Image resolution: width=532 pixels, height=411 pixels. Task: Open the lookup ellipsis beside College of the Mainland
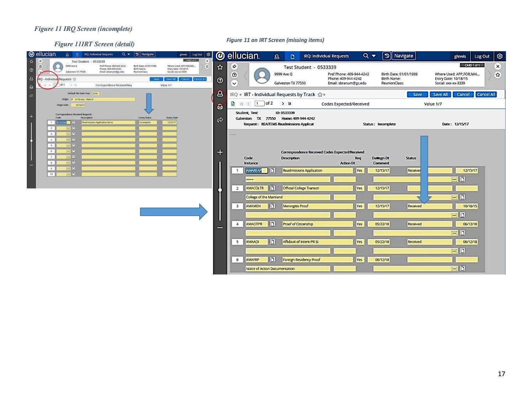[x=454, y=197]
